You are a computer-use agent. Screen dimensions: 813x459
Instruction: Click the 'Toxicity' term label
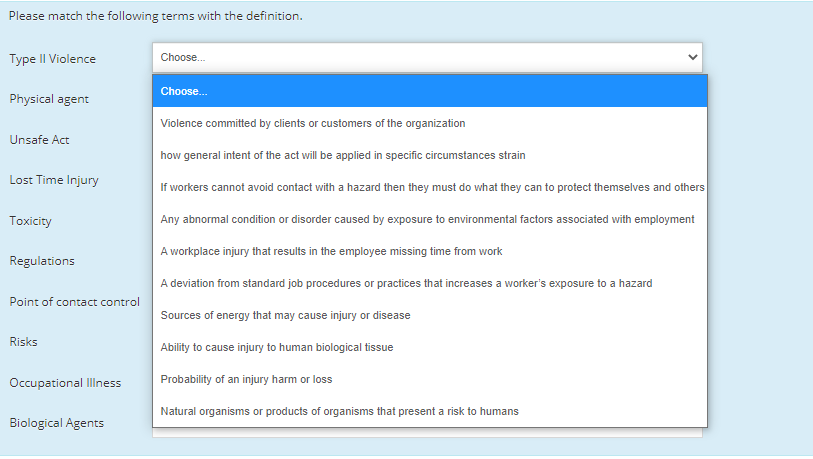[x=30, y=221]
